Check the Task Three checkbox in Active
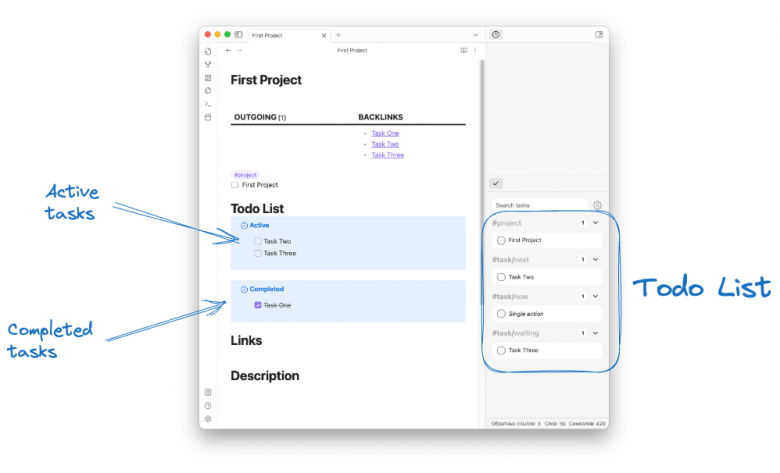Viewport: 780px width, 473px height. pos(258,253)
